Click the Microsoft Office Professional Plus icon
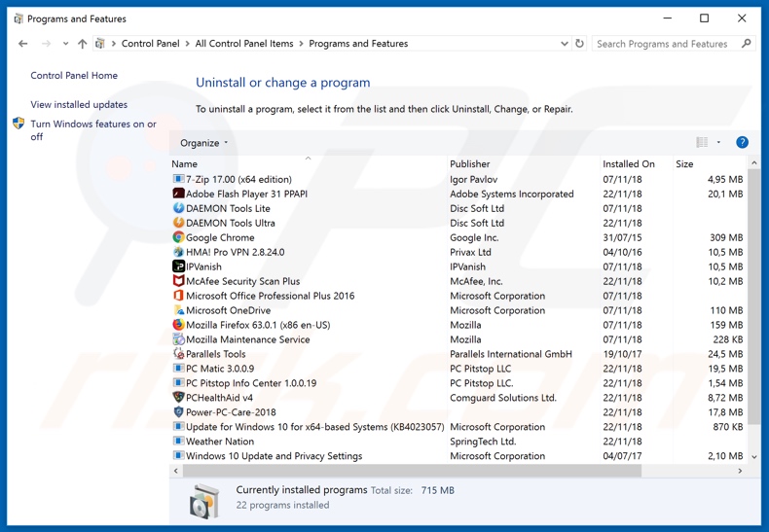Viewport: 769px width, 532px height. tap(178, 296)
